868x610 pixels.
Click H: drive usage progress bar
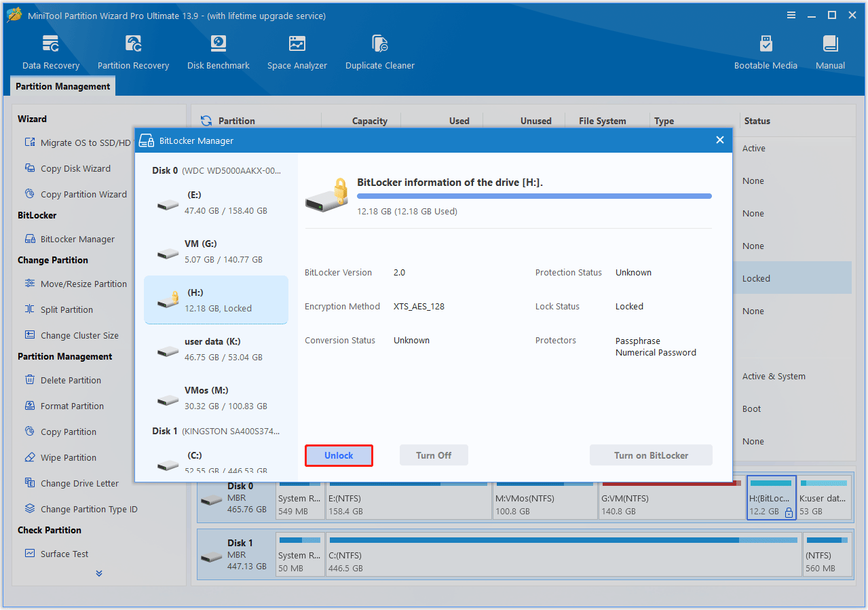point(534,196)
